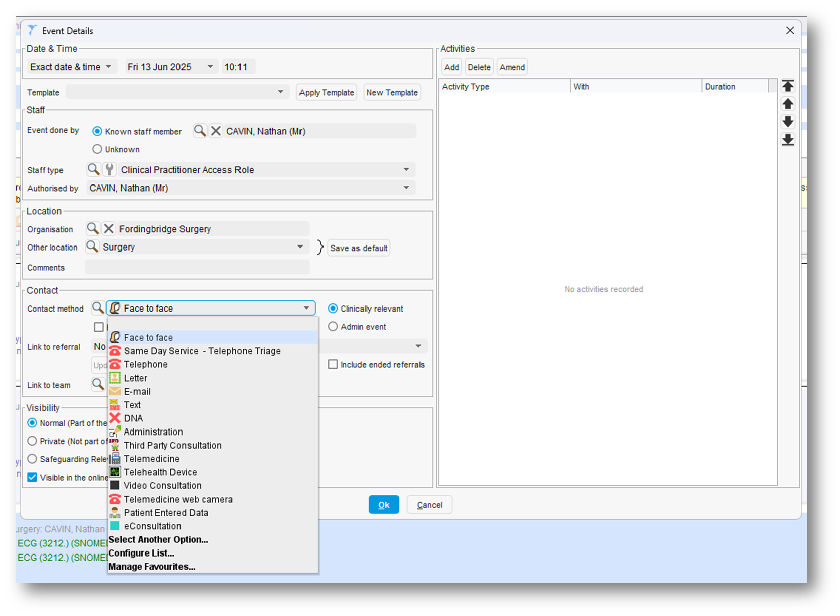Click the black icon beside Video Consultation
This screenshot has height=616, width=840.
point(115,485)
